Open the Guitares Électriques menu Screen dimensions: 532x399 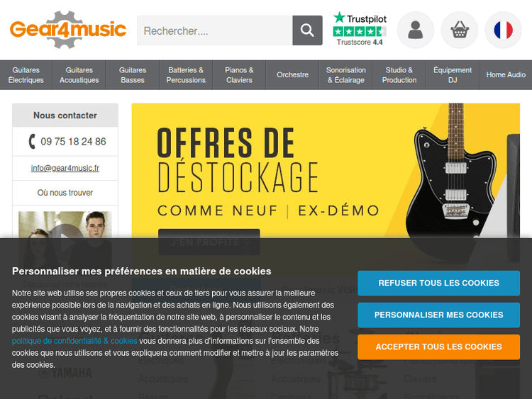[x=26, y=75]
